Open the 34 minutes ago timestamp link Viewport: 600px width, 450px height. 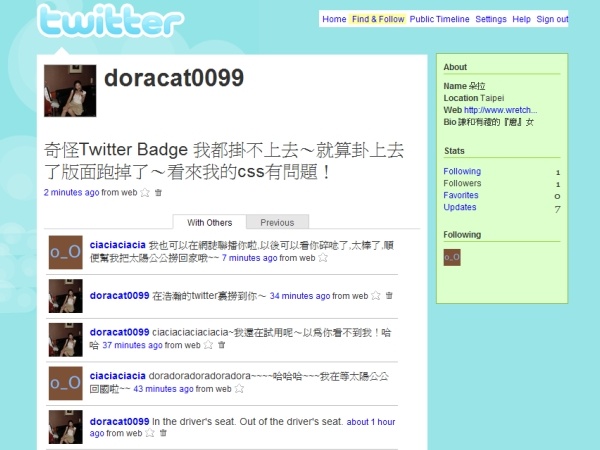click(300, 296)
